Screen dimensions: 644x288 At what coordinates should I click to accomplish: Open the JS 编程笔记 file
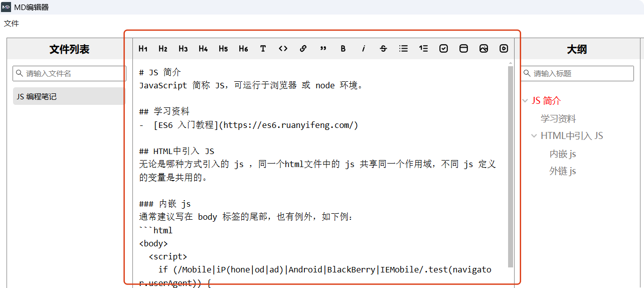[x=69, y=96]
